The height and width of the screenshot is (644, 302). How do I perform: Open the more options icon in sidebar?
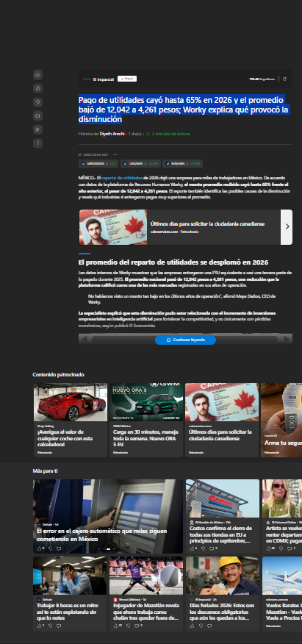37,143
